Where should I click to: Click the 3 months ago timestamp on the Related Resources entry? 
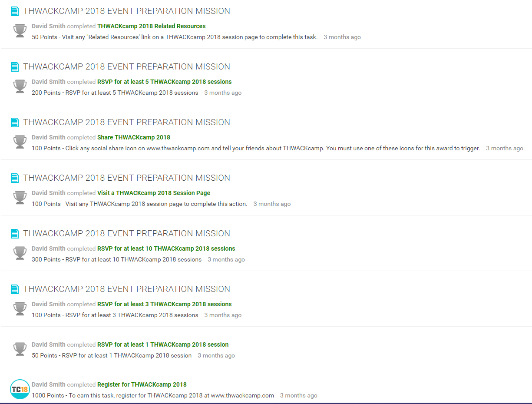pyautogui.click(x=342, y=37)
